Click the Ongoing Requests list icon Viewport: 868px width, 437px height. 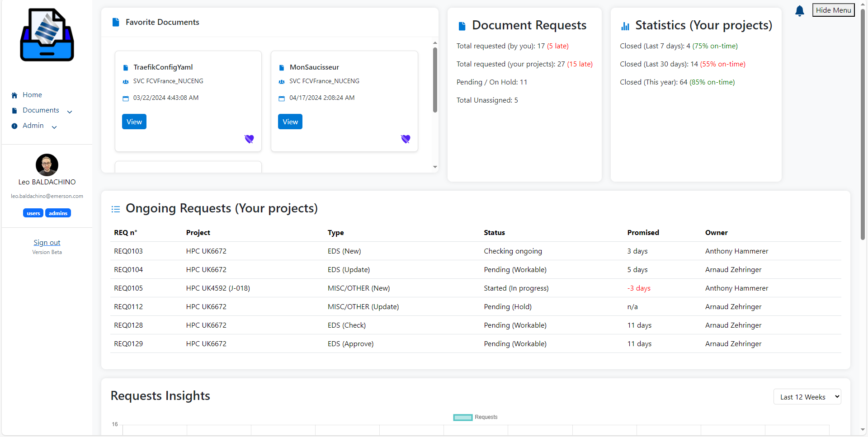[116, 209]
